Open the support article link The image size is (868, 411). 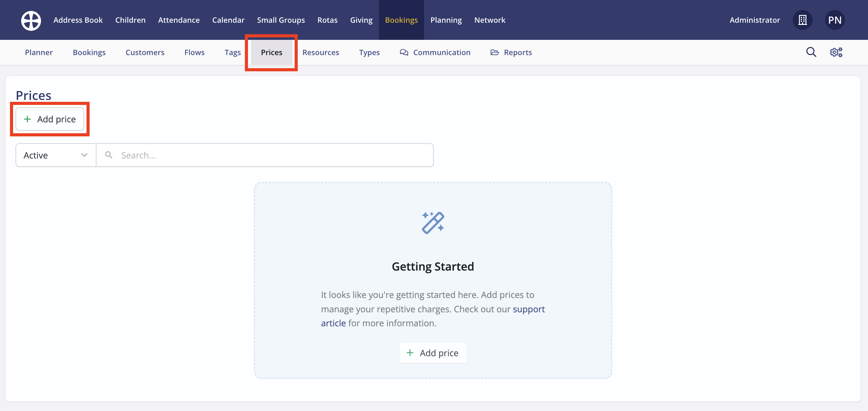(x=528, y=309)
